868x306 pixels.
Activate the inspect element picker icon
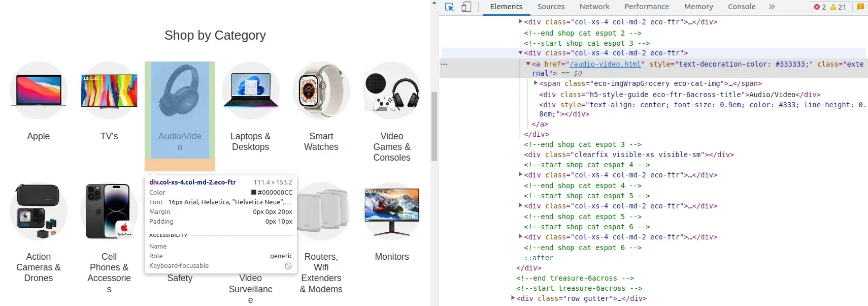449,7
